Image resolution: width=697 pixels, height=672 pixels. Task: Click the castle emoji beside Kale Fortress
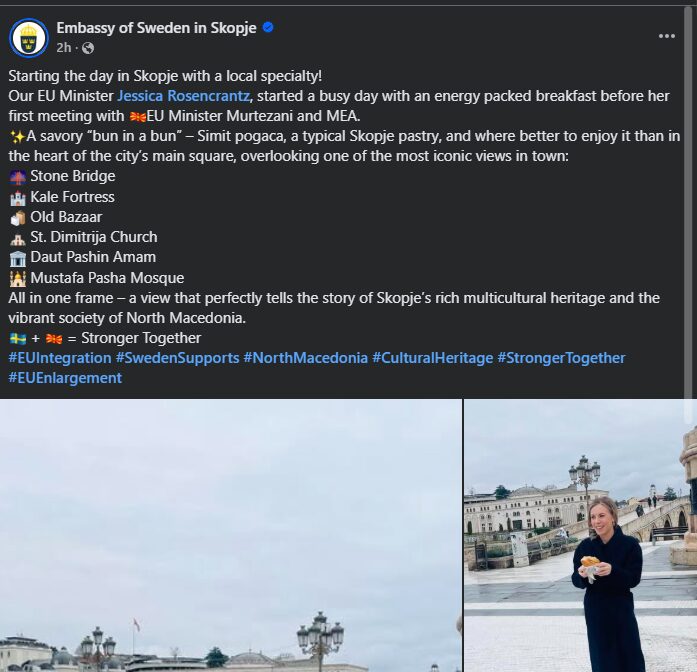[17, 197]
